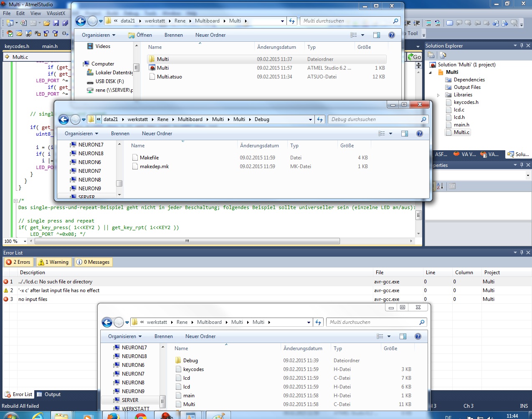Open address bar dropdown in Debug explorer window
Screen dimensions: 532x419
pyautogui.click(x=310, y=119)
